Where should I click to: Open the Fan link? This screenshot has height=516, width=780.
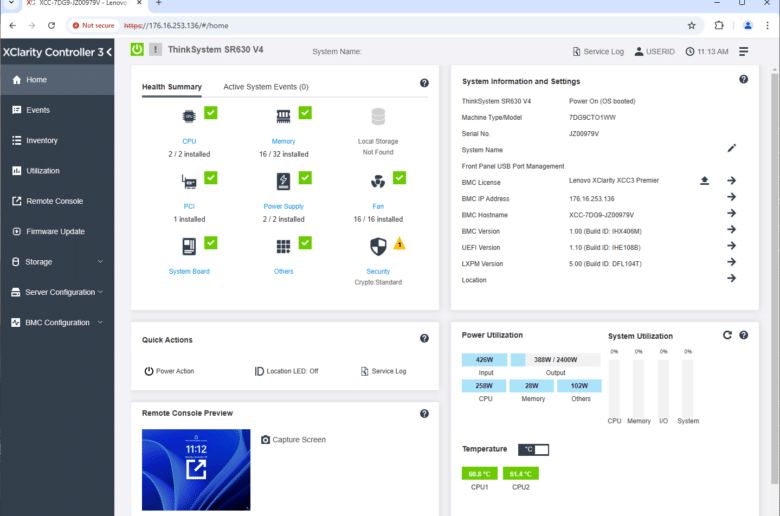pyautogui.click(x=378, y=206)
